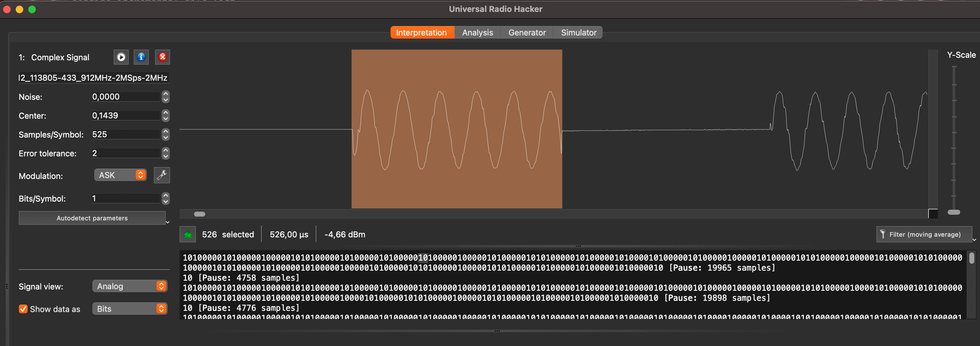Open the Bits display format dropdown

click(130, 309)
